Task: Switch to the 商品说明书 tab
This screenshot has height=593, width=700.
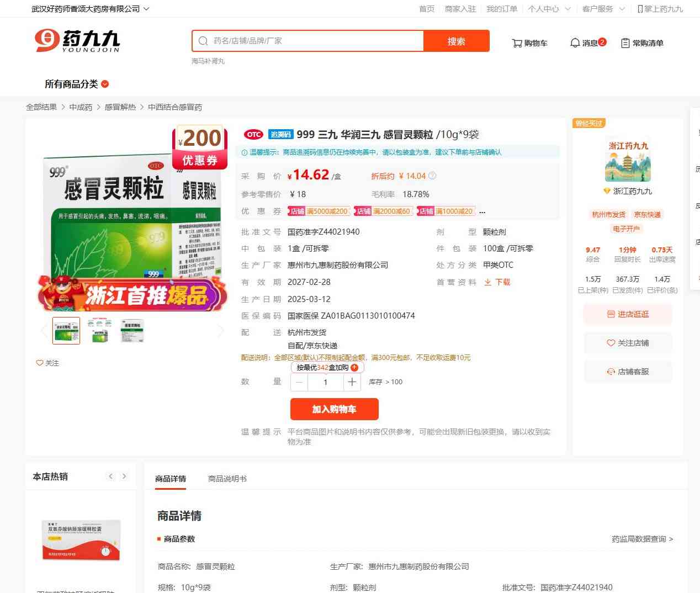Action: 227,479
